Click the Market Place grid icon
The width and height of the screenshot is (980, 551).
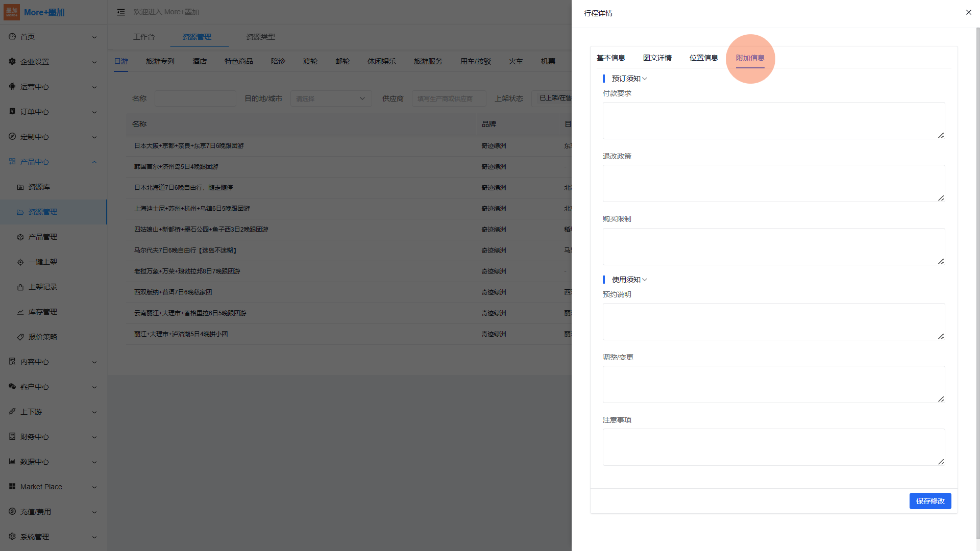(x=12, y=487)
